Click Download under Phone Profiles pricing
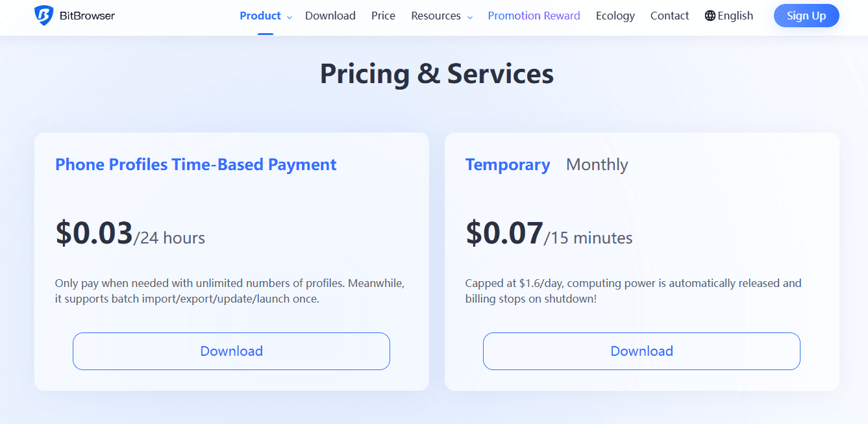The image size is (868, 424). (x=231, y=351)
